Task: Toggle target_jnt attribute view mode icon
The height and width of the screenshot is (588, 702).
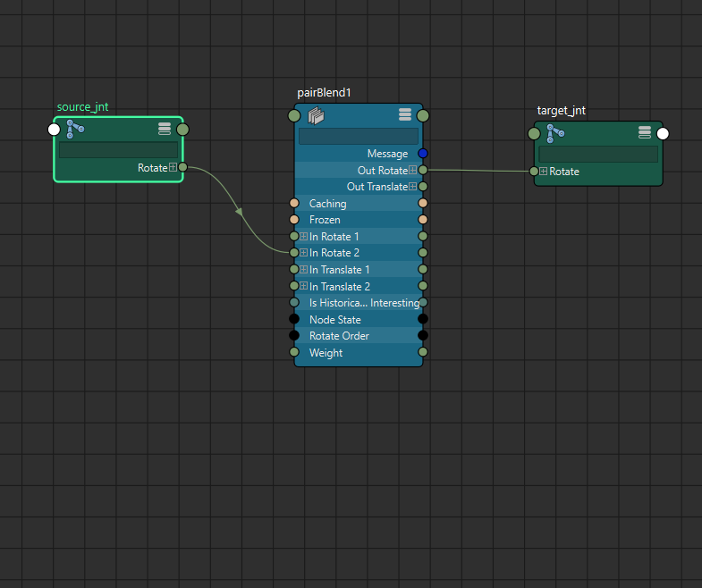Action: point(645,133)
